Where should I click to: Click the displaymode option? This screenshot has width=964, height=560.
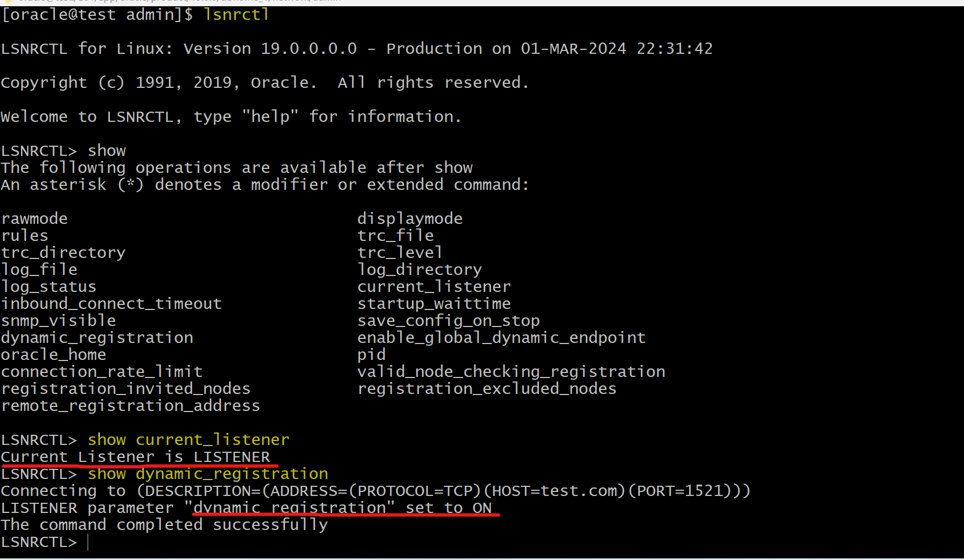(x=410, y=219)
